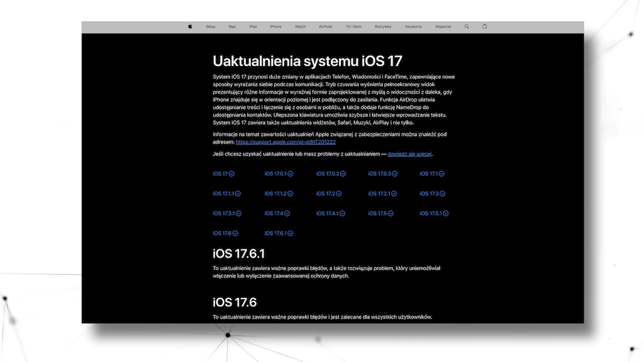The height and width of the screenshot is (362, 644).
Task: Expand the iOS 17.1 version link
Action: coord(432,174)
